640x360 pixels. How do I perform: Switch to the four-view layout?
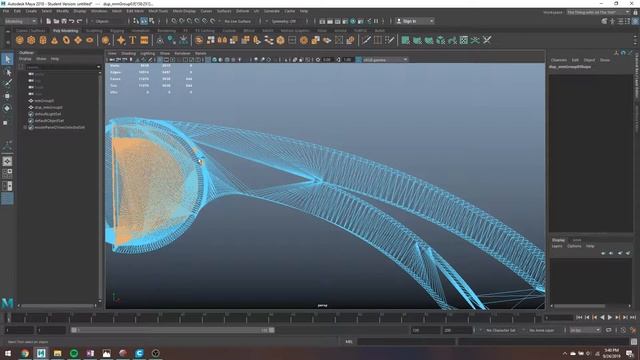pyautogui.click(x=7, y=173)
